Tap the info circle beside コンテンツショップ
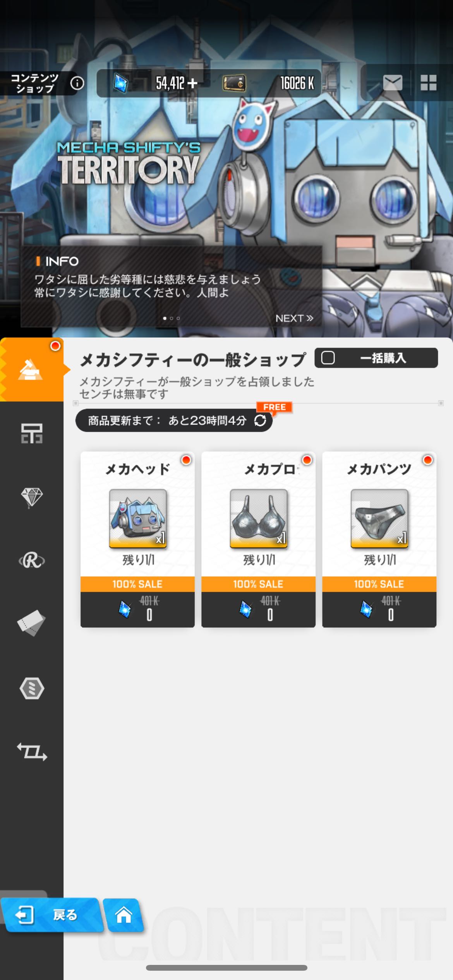This screenshot has height=980, width=453. (x=77, y=83)
